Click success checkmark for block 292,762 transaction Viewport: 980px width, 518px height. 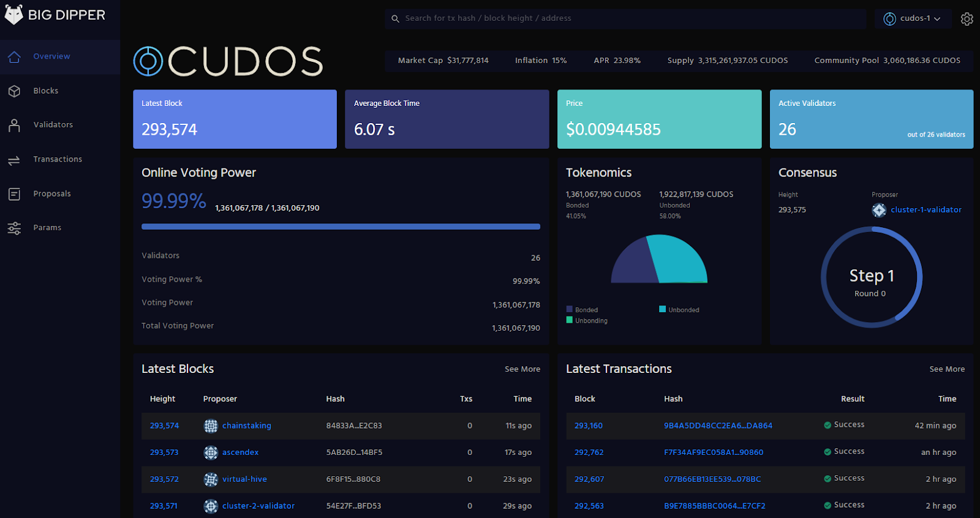coord(827,452)
